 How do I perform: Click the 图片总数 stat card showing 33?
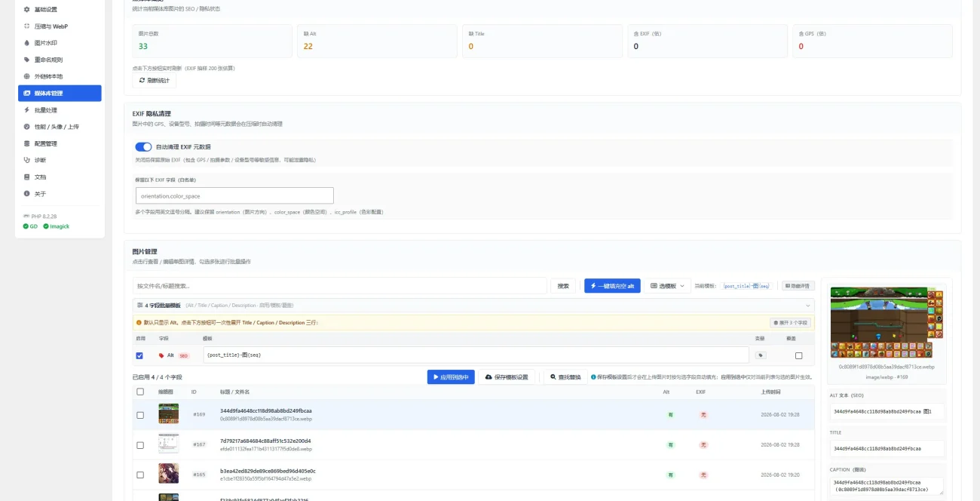(212, 41)
